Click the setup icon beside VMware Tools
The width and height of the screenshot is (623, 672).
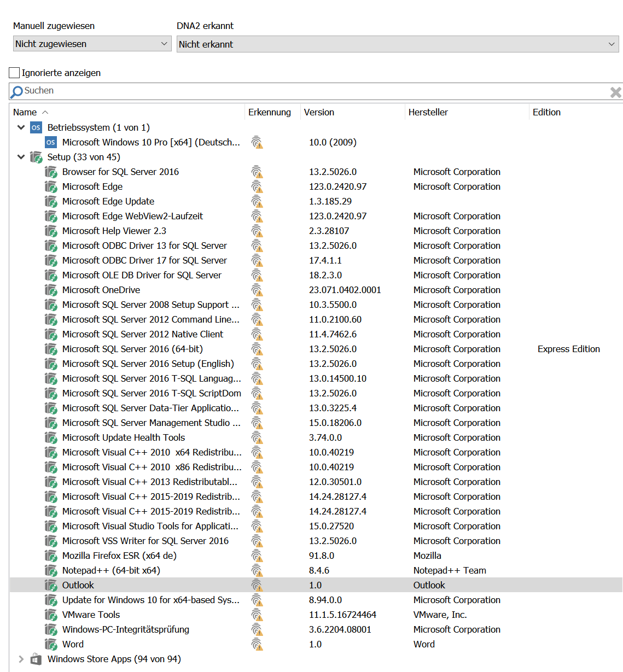click(x=51, y=615)
